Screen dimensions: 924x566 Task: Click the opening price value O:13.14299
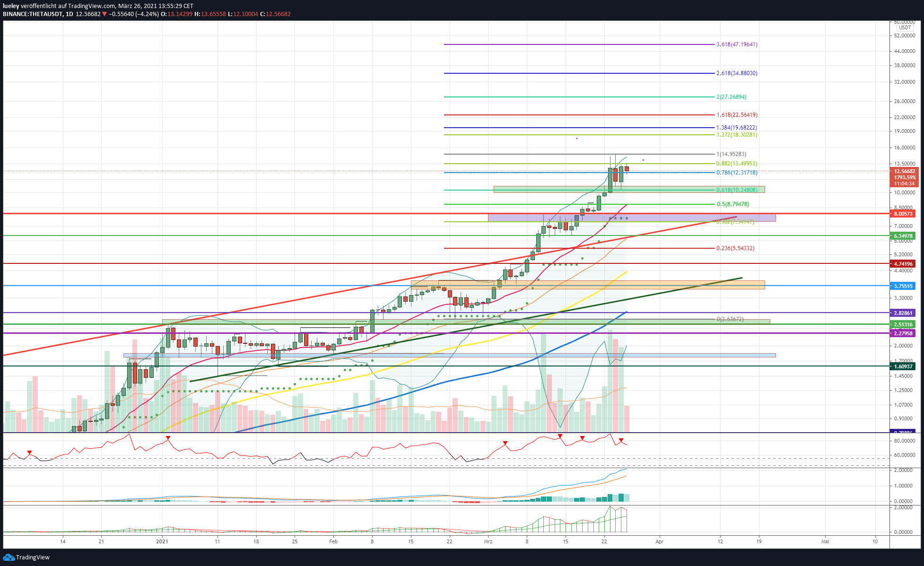click(x=177, y=14)
